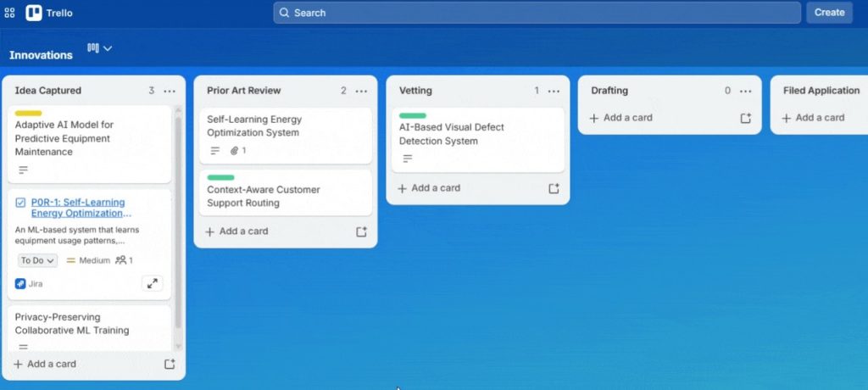Click the attachment paperclip icon
This screenshot has width=868, height=390.
(x=234, y=151)
